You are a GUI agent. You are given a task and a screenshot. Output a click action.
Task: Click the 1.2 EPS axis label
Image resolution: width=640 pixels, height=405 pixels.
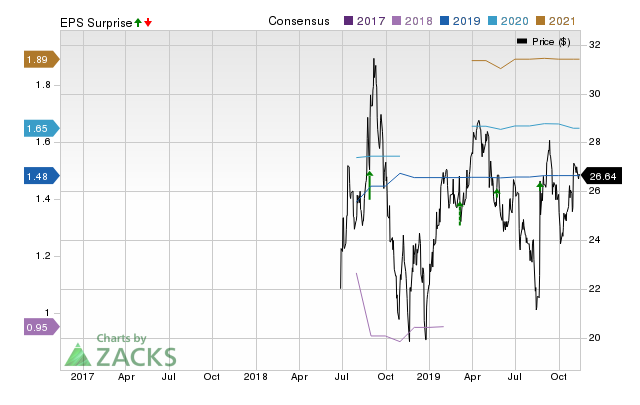[x=43, y=256]
